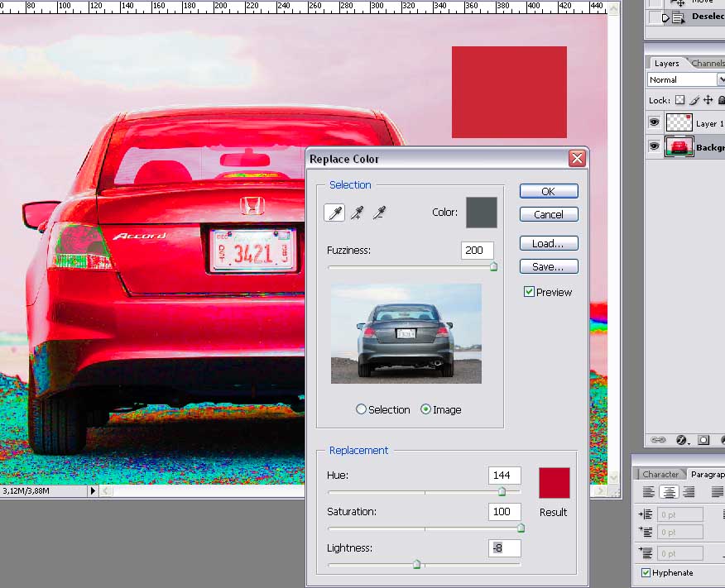Left-align text in Paragraph panel
Image resolution: width=725 pixels, height=588 pixels.
(x=648, y=492)
